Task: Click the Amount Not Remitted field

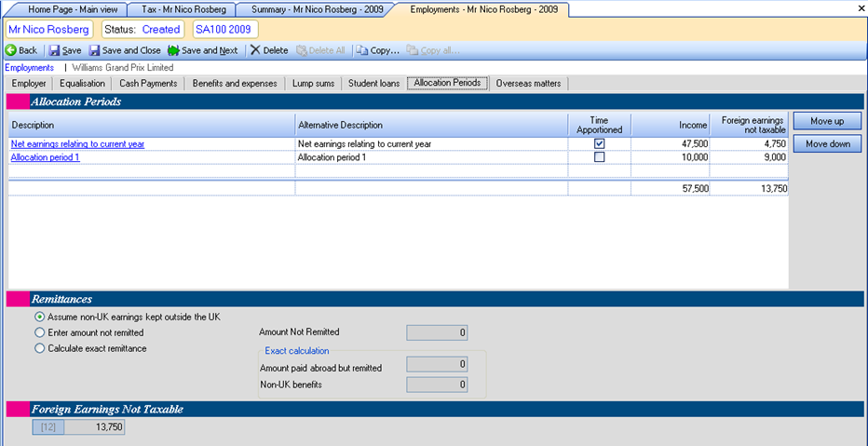Action: tap(437, 332)
